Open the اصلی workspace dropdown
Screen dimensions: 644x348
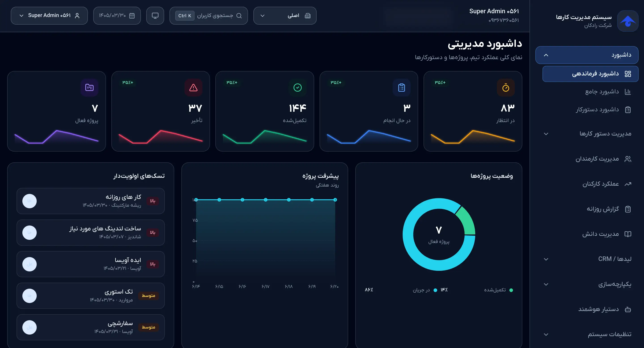(285, 15)
